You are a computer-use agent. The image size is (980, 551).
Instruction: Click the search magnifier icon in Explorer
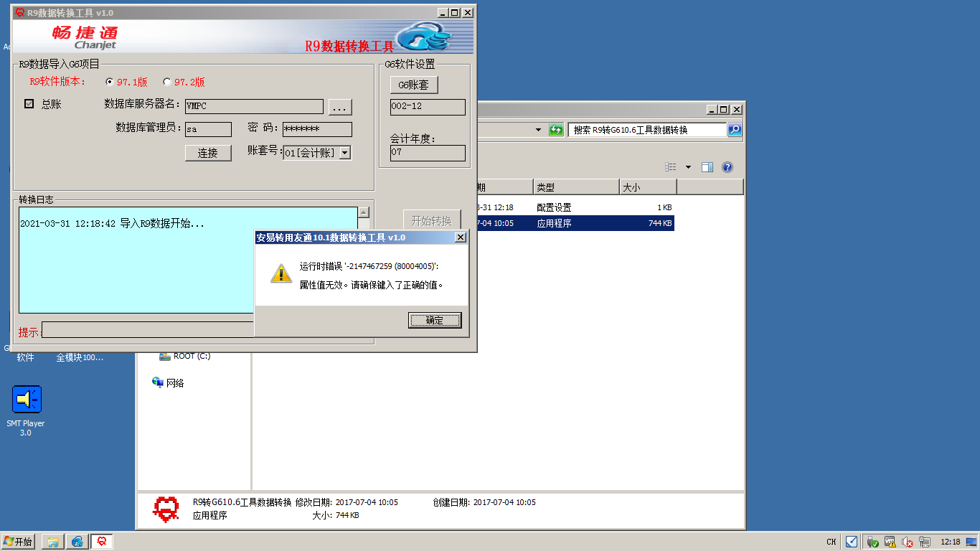point(735,130)
